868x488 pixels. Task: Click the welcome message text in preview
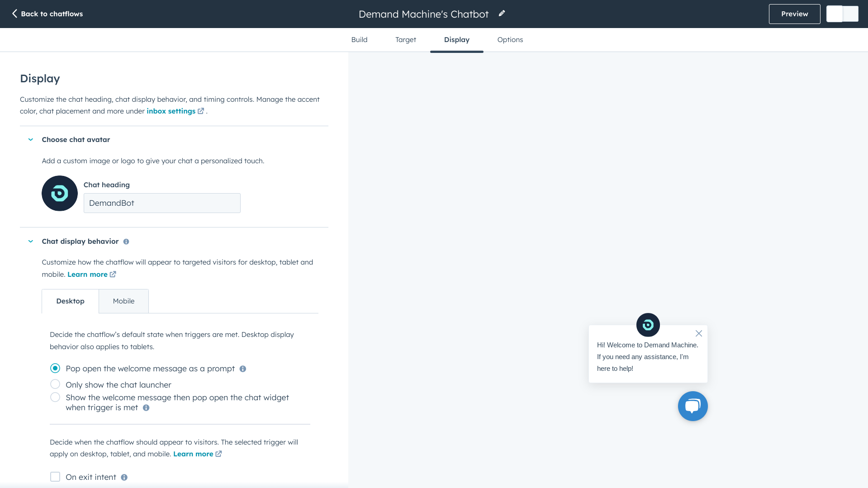point(648,357)
